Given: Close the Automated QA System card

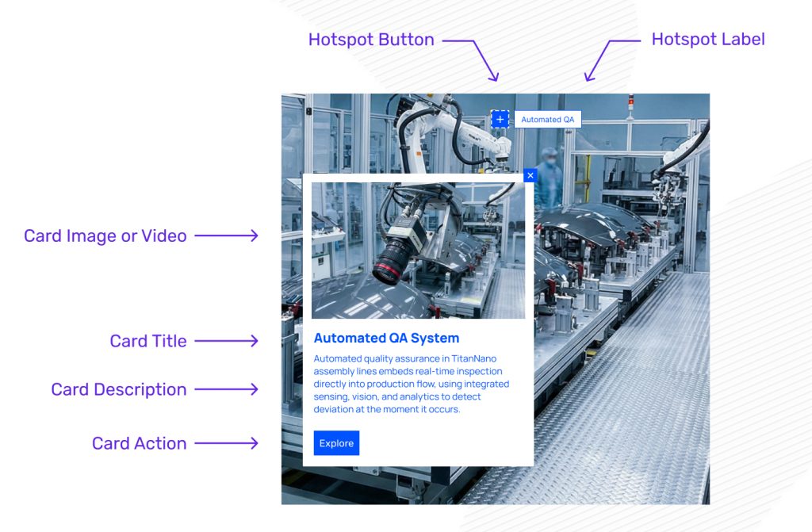Looking at the screenshot, I should pos(530,175).
